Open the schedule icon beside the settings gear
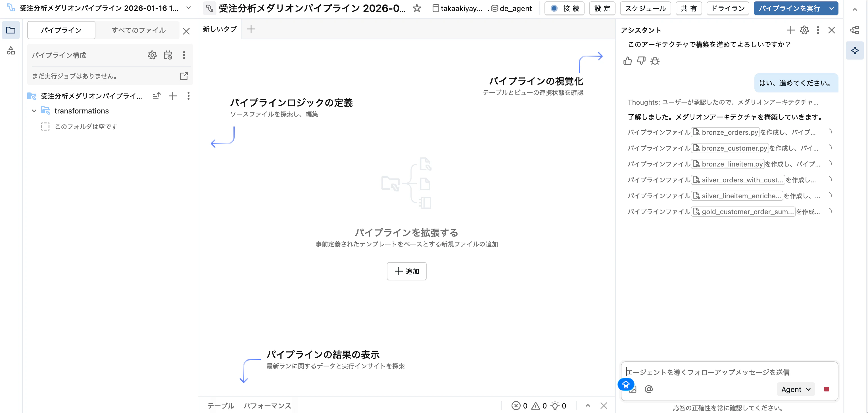Screen dimensions: 868x413 click(168, 55)
